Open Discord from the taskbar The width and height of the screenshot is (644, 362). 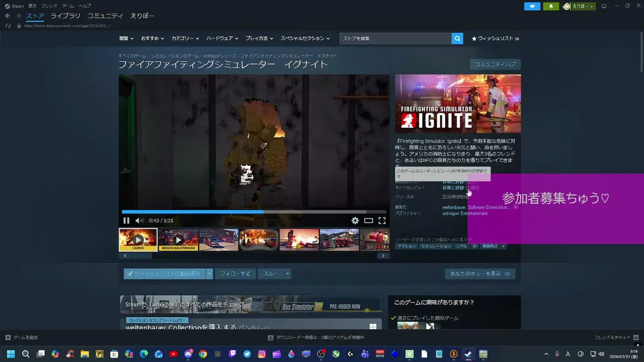[188, 354]
